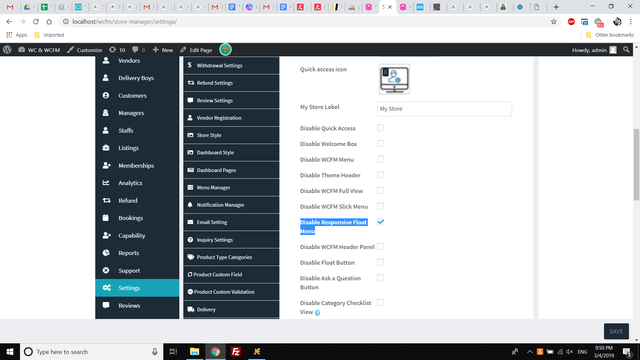Open Staffs in the sidebar
The height and width of the screenshot is (360, 640).
click(137, 131)
